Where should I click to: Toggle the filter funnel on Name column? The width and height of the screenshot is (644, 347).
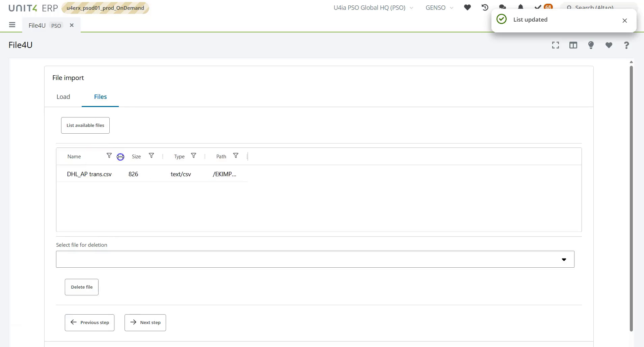click(x=109, y=156)
